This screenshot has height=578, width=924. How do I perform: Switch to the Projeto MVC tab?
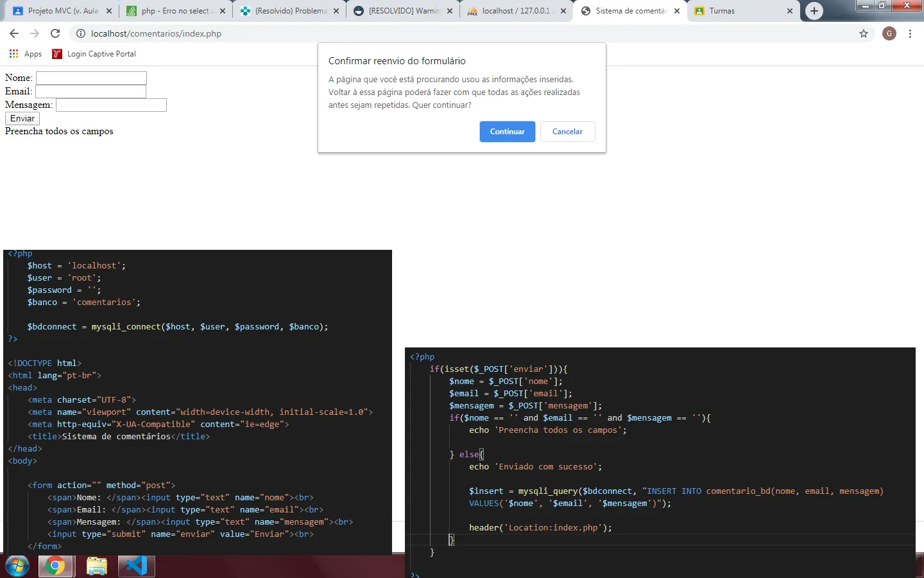62,11
